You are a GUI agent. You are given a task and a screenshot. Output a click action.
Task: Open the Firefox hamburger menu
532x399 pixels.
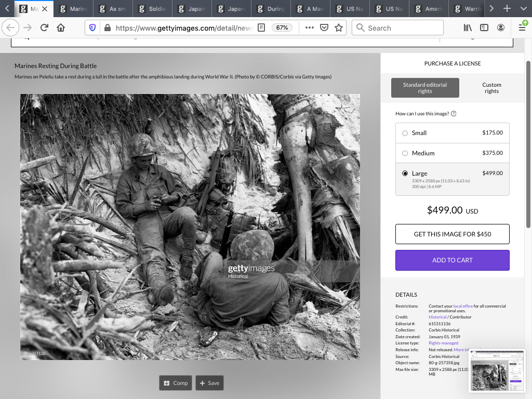pos(522,28)
